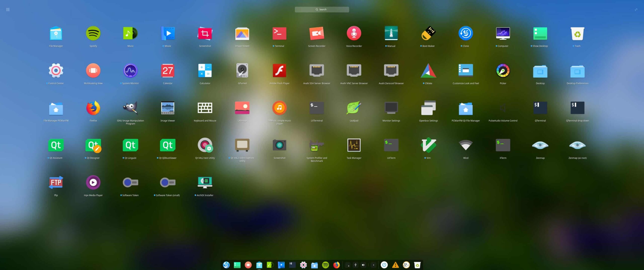Launch GParted
The height and width of the screenshot is (270, 644).
tap(242, 71)
